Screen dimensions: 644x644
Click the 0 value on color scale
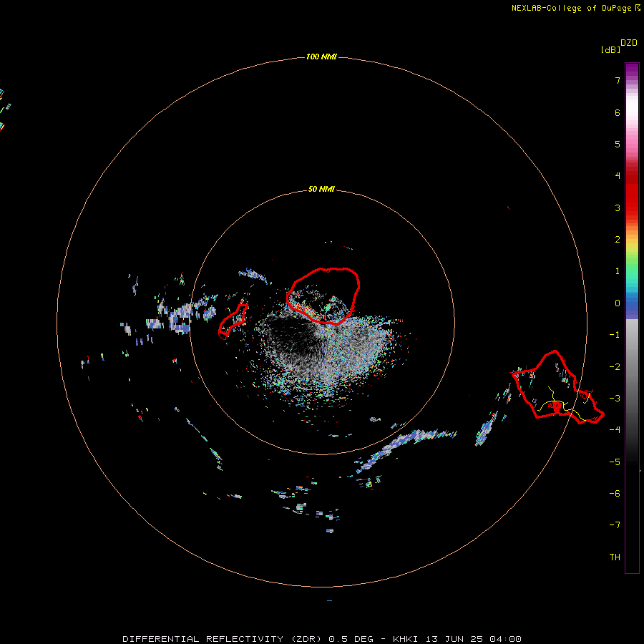[618, 303]
